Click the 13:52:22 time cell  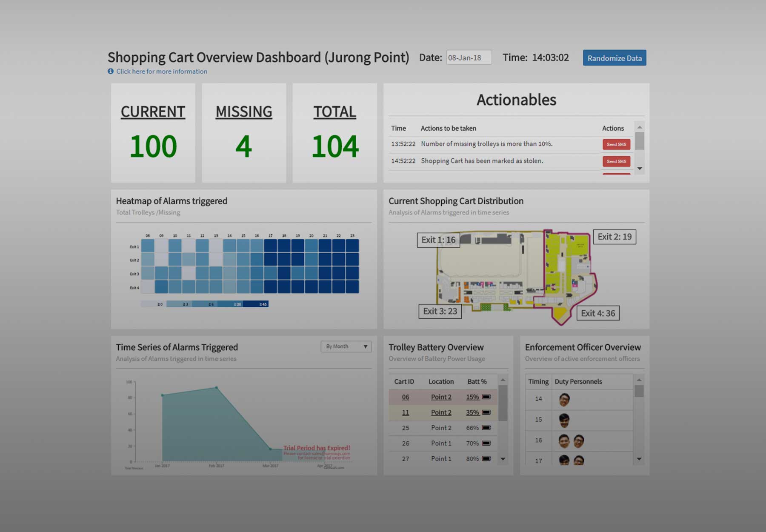tap(403, 144)
